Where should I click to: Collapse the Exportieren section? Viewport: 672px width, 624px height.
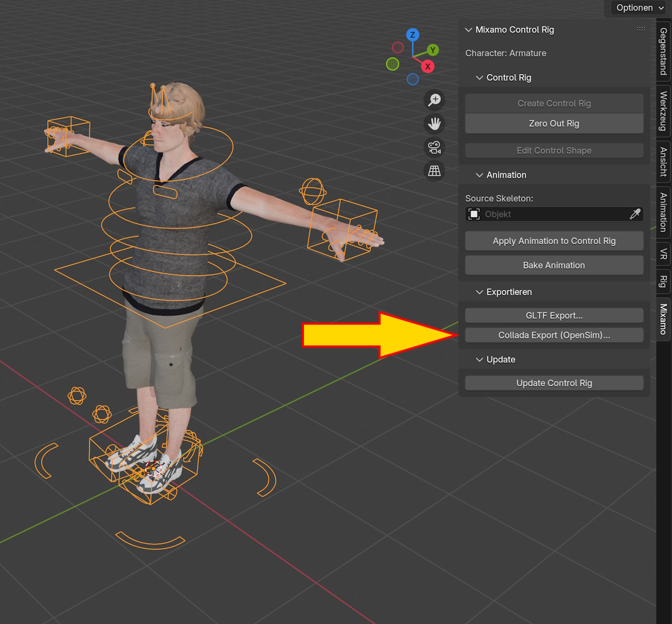click(x=479, y=292)
